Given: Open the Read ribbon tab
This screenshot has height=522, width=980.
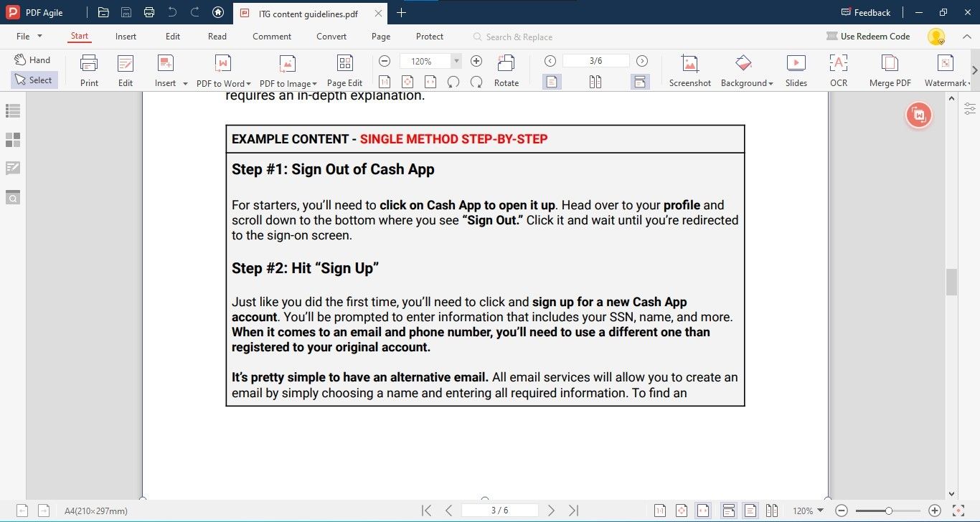Looking at the screenshot, I should [217, 37].
